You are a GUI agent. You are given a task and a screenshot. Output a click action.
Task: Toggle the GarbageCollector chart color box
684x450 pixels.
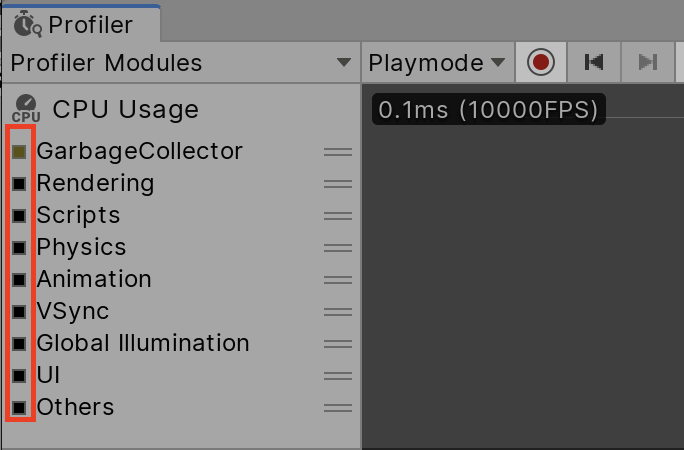point(19,152)
